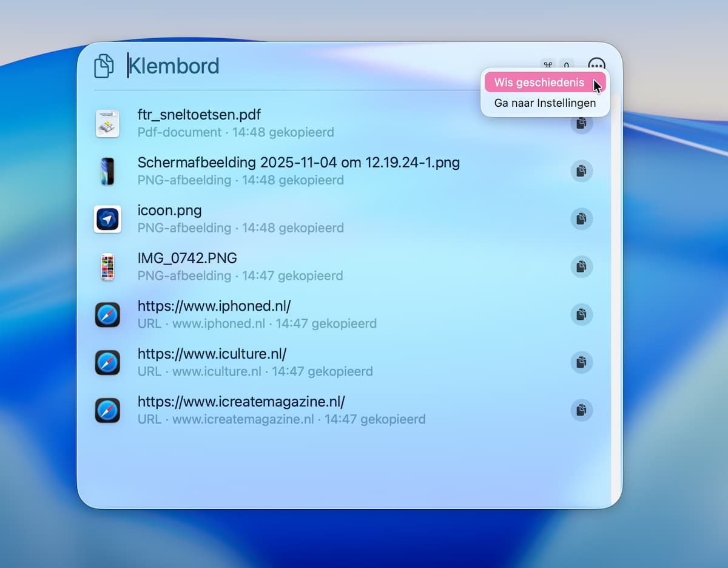The width and height of the screenshot is (728, 568).
Task: Click Safari icon next to iphoned.nl URL
Action: coord(107,315)
